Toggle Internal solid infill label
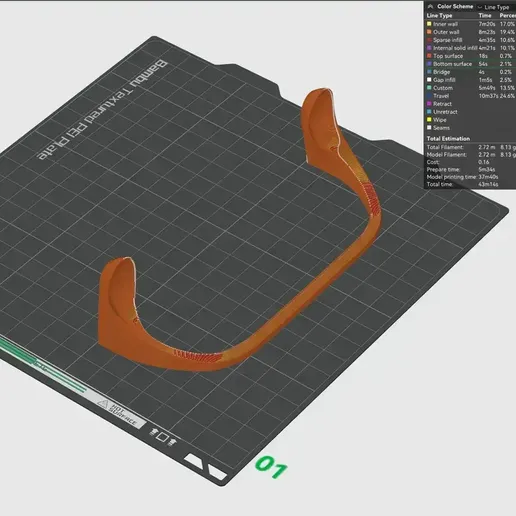The width and height of the screenshot is (516, 516). pos(455,48)
